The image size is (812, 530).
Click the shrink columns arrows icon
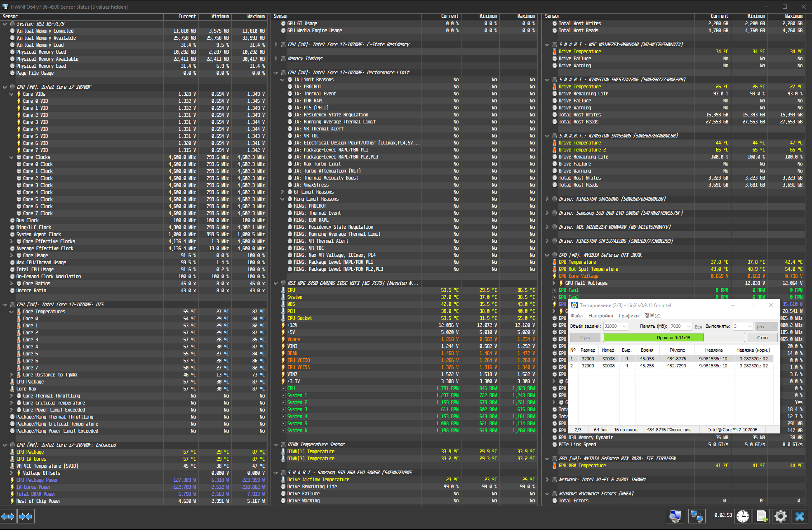(x=26, y=516)
